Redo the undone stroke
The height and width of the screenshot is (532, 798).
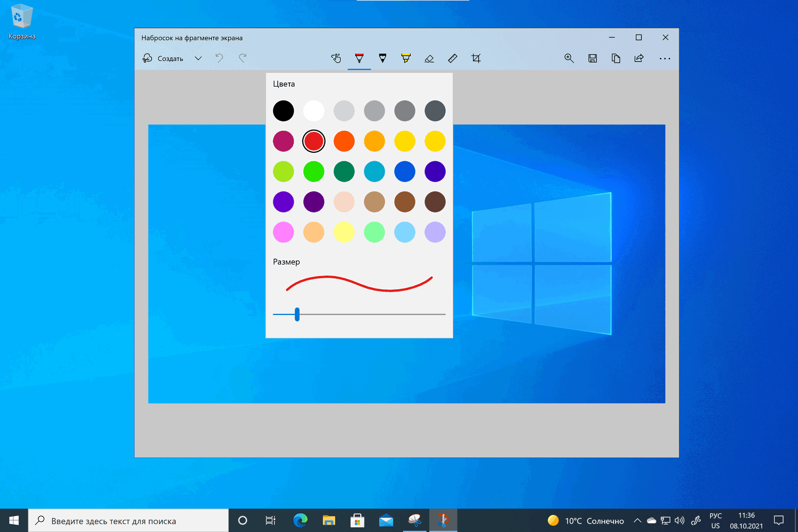tap(243, 59)
